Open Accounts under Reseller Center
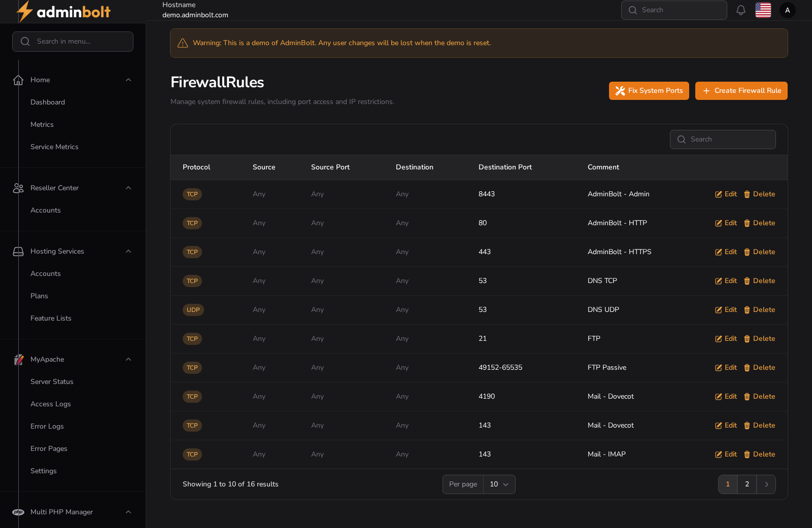Screen dimensions: 812x528 [46, 210]
